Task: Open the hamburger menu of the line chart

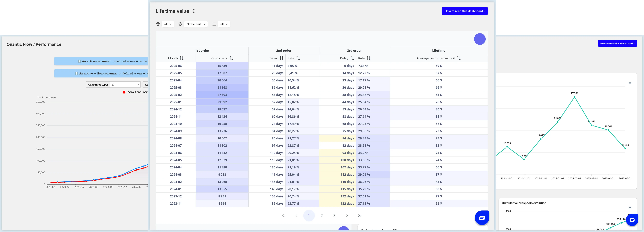Action: (630, 83)
